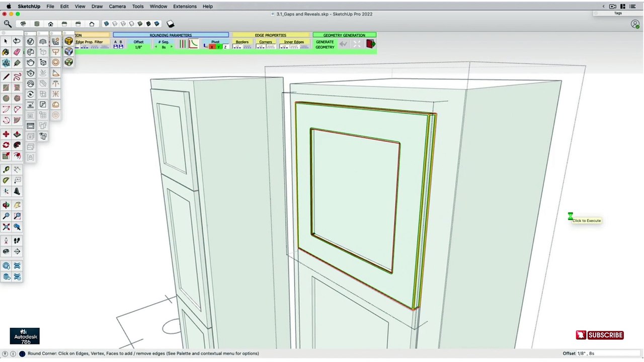Viewport: 644px width, 362px height.
Task: Activate the Move tool
Action: coord(6,134)
